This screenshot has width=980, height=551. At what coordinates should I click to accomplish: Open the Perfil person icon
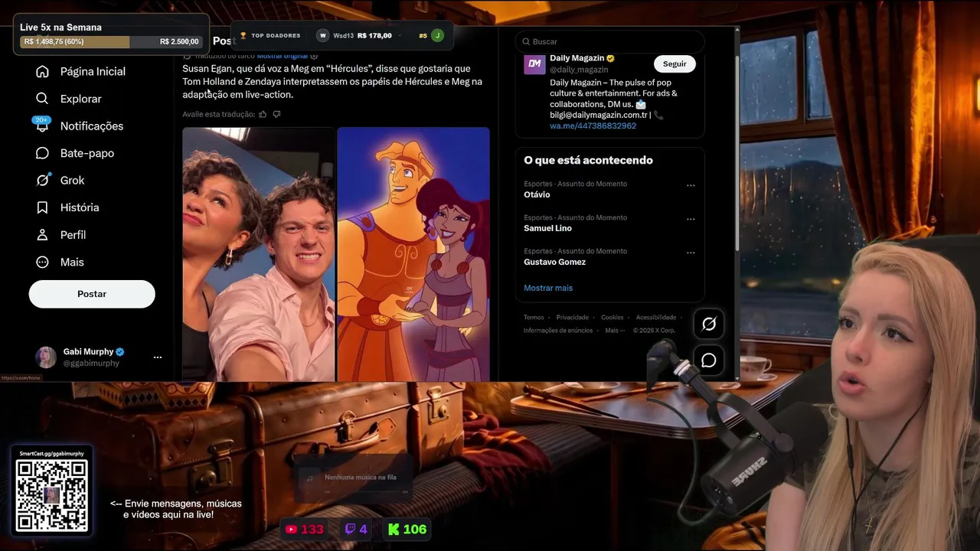43,235
